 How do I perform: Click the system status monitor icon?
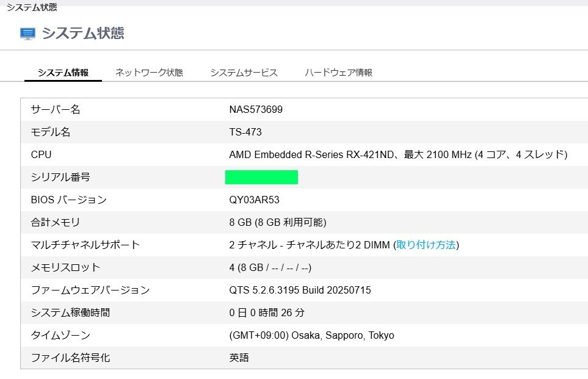[x=27, y=34]
